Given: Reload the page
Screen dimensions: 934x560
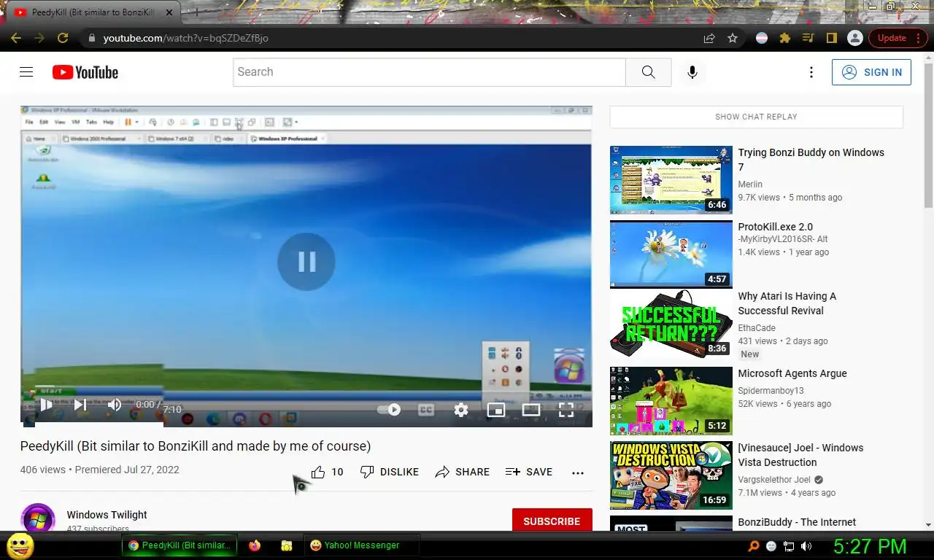Looking at the screenshot, I should [x=63, y=38].
